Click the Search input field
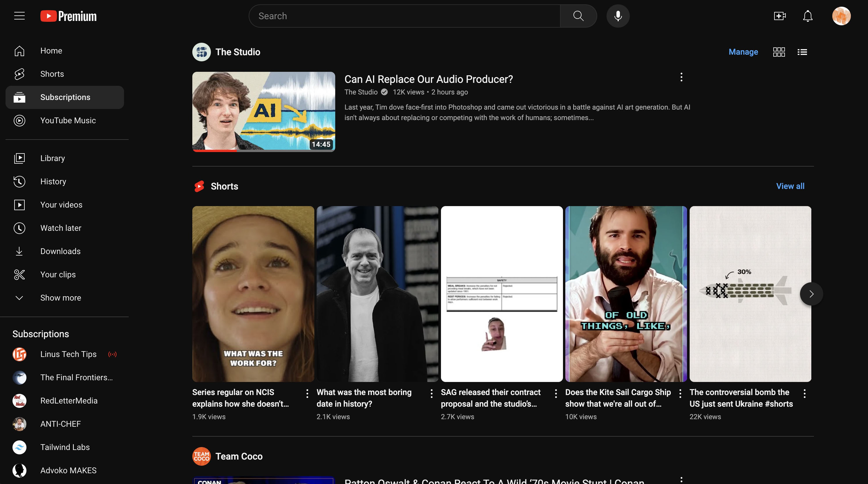 tap(404, 16)
